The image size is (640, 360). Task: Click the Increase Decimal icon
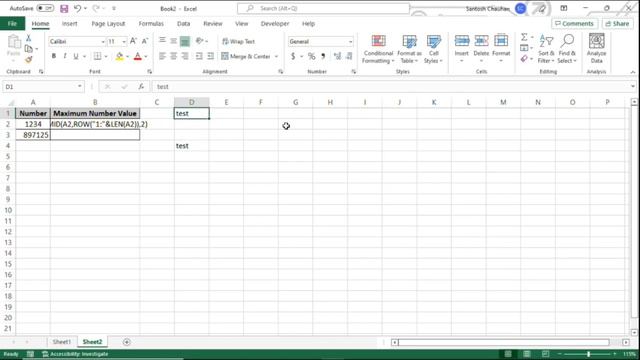(337, 56)
